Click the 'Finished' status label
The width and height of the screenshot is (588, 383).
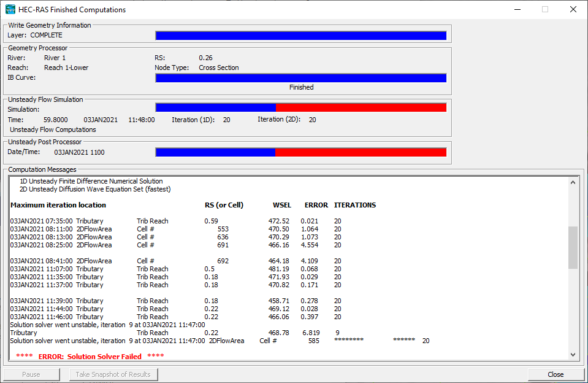(301, 87)
